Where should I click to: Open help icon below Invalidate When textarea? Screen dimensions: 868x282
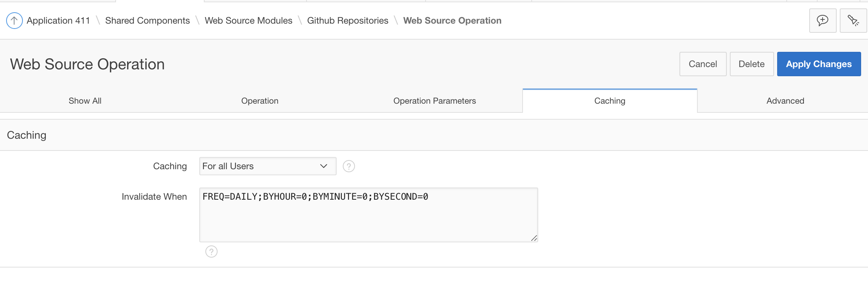(x=211, y=252)
